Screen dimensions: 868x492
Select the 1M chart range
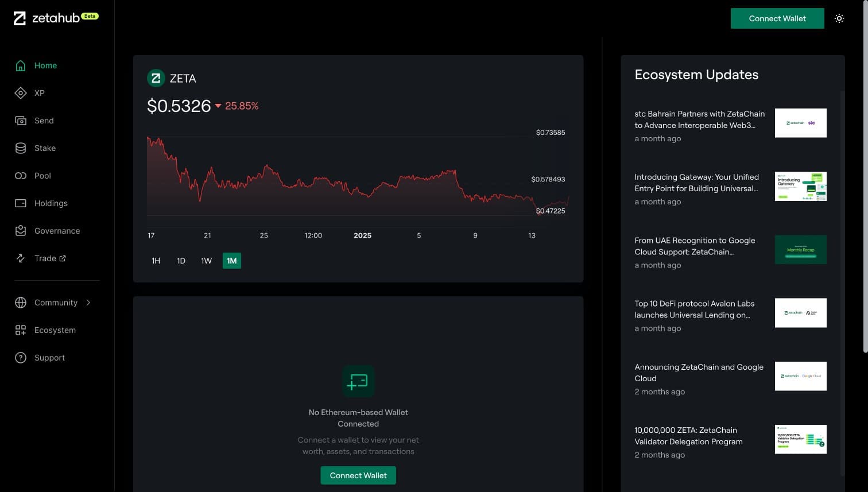click(x=232, y=261)
